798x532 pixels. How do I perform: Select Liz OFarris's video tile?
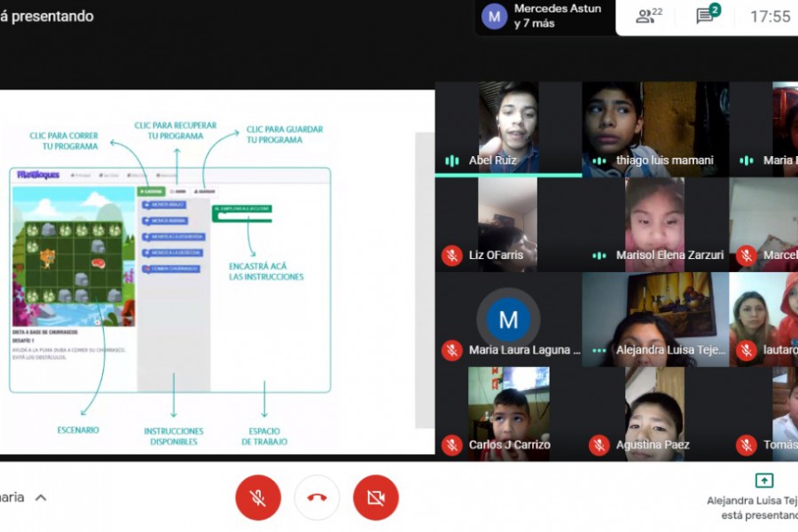coord(508,224)
